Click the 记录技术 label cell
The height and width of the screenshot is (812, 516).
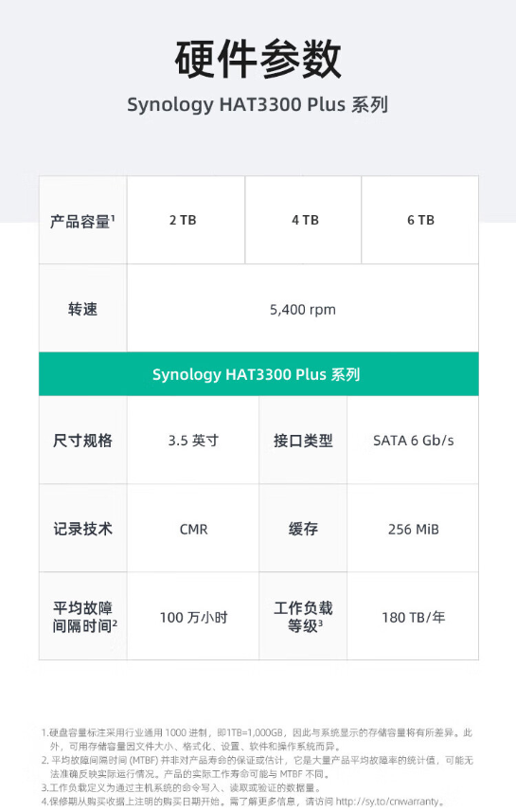pos(82,529)
